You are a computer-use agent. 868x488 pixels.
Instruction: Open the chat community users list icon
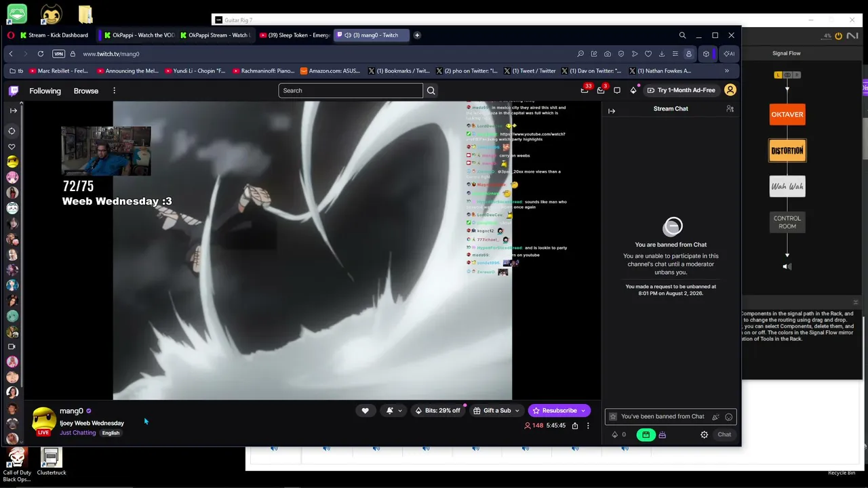tap(730, 108)
